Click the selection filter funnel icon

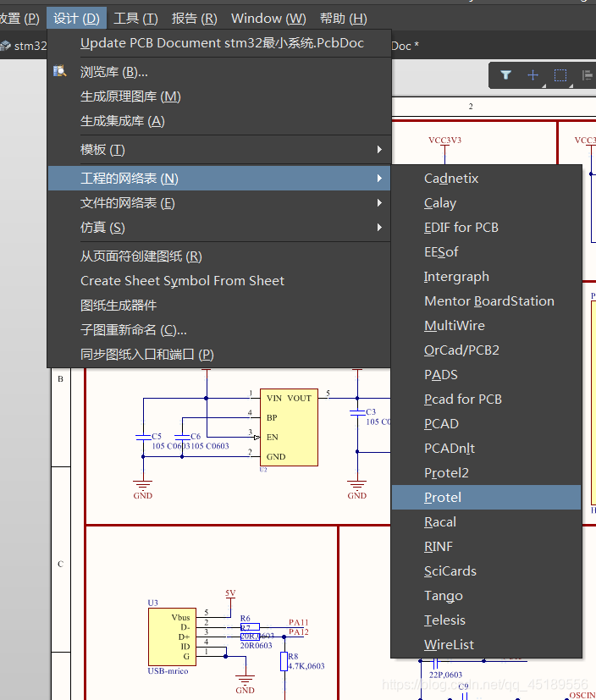(505, 75)
